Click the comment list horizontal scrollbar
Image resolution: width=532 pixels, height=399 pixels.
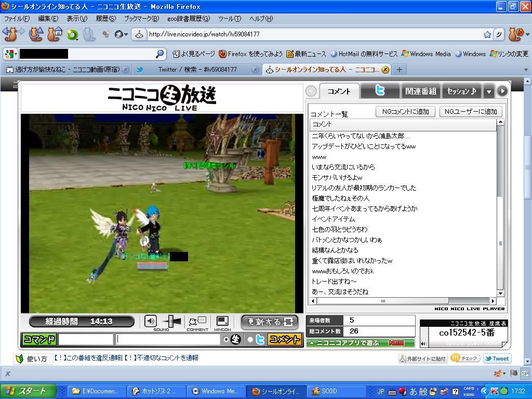(403, 301)
